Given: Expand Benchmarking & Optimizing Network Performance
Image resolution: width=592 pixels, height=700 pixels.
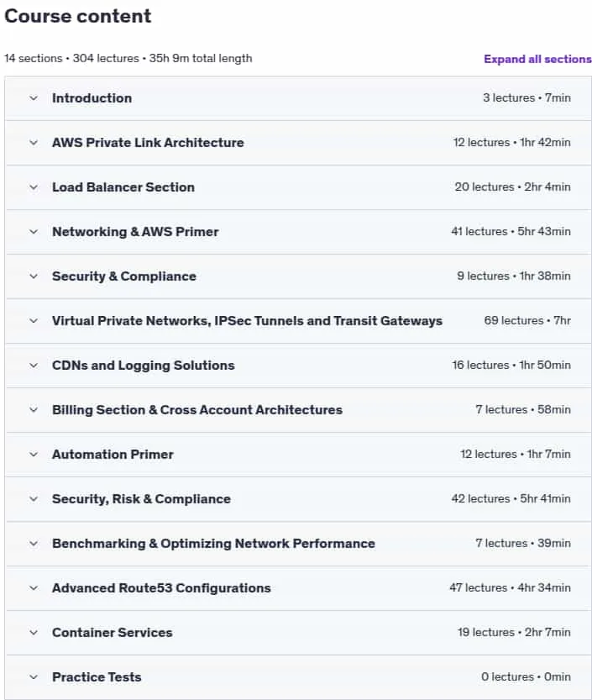Looking at the screenshot, I should [298, 544].
